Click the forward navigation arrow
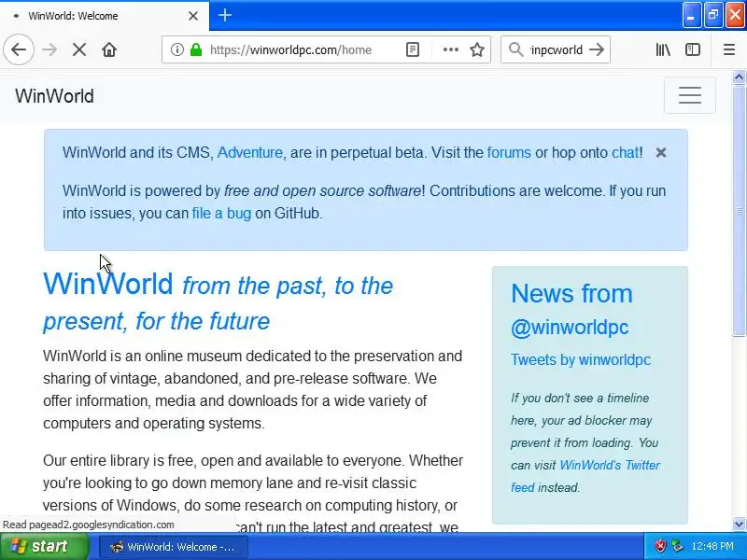747x560 pixels. pos(49,49)
